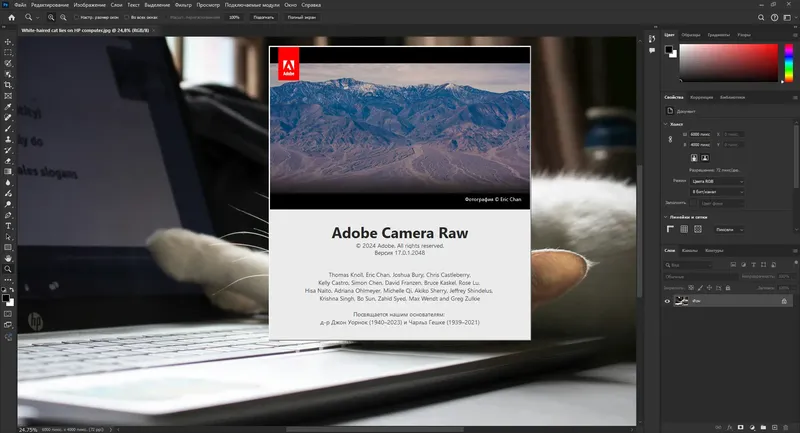Open the color mode 'Цвета RGB' dropdown
800x433 pixels.
click(716, 182)
